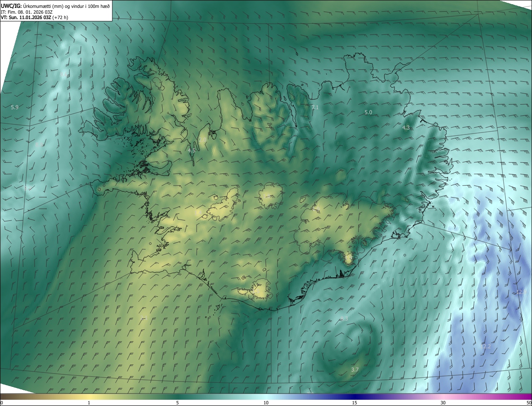Click the 8.3 value label on the map
This screenshot has height=406, width=532.
[344, 318]
